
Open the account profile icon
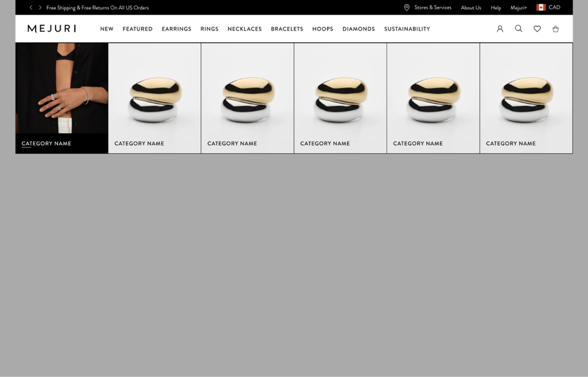(x=500, y=29)
